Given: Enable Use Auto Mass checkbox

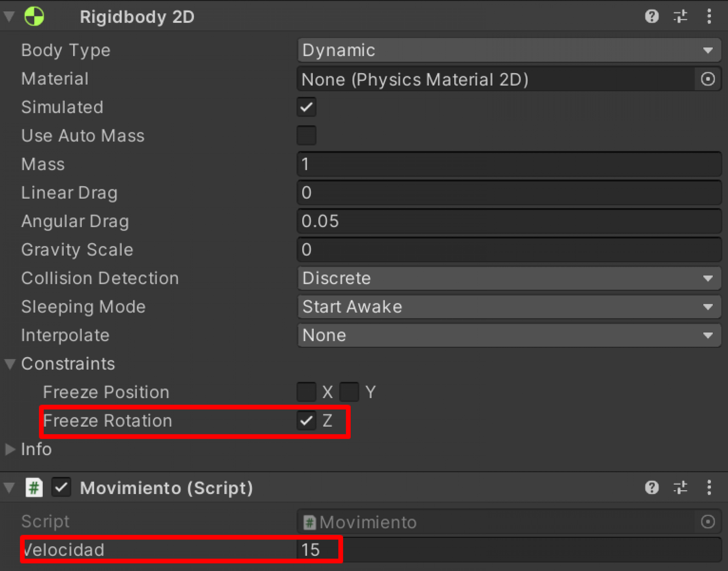Looking at the screenshot, I should point(306,136).
